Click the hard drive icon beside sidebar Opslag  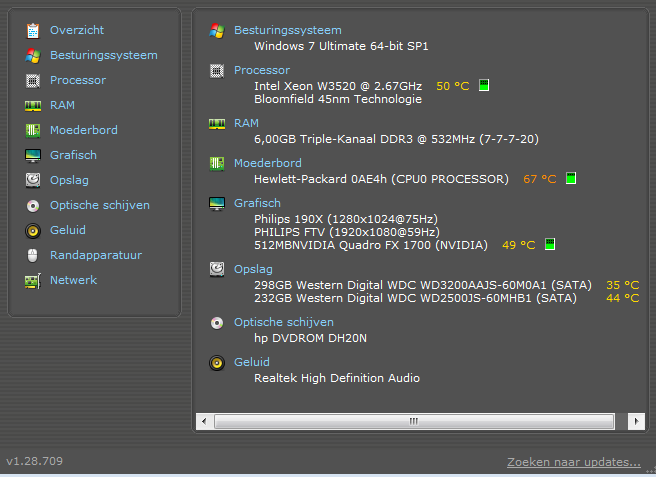pos(33,180)
